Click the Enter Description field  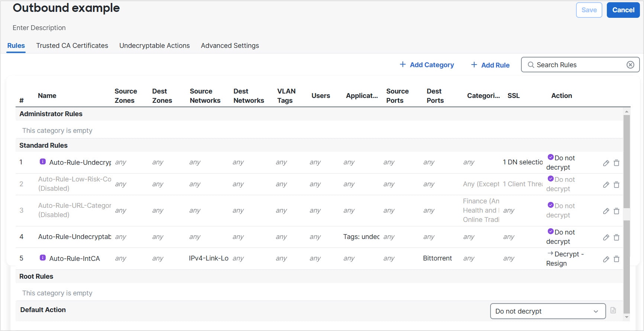pyautogui.click(x=39, y=28)
